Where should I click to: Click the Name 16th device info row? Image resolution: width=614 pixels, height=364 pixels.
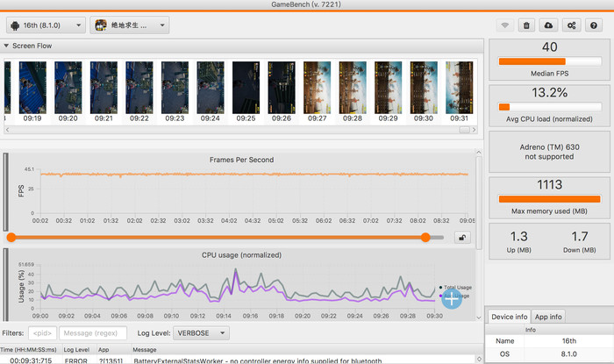coord(549,341)
